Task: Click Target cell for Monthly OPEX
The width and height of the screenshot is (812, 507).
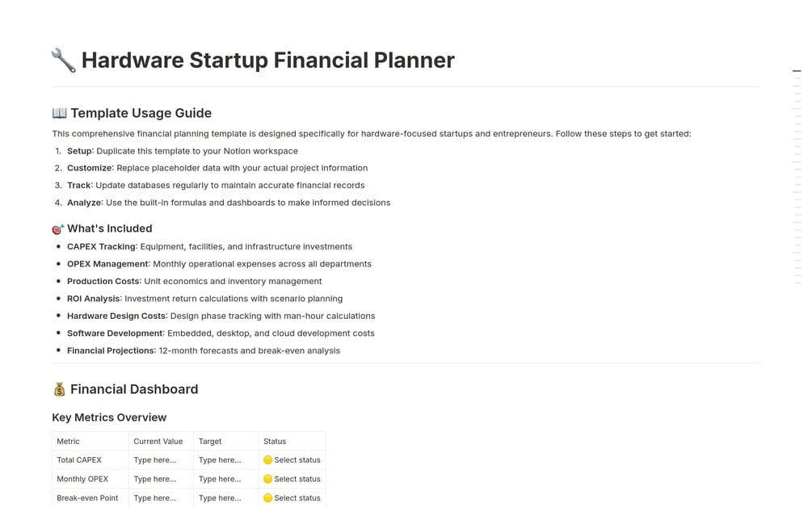Action: pos(225,479)
